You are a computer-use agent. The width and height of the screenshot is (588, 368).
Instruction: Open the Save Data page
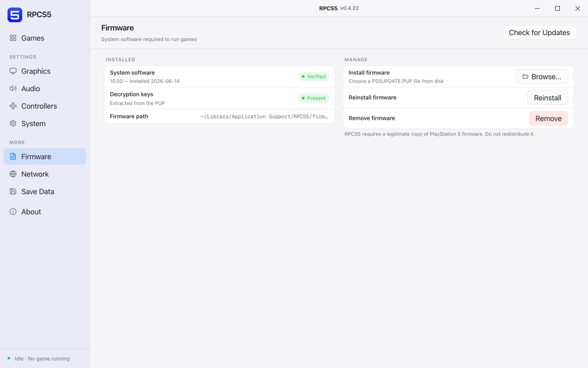tap(45, 191)
